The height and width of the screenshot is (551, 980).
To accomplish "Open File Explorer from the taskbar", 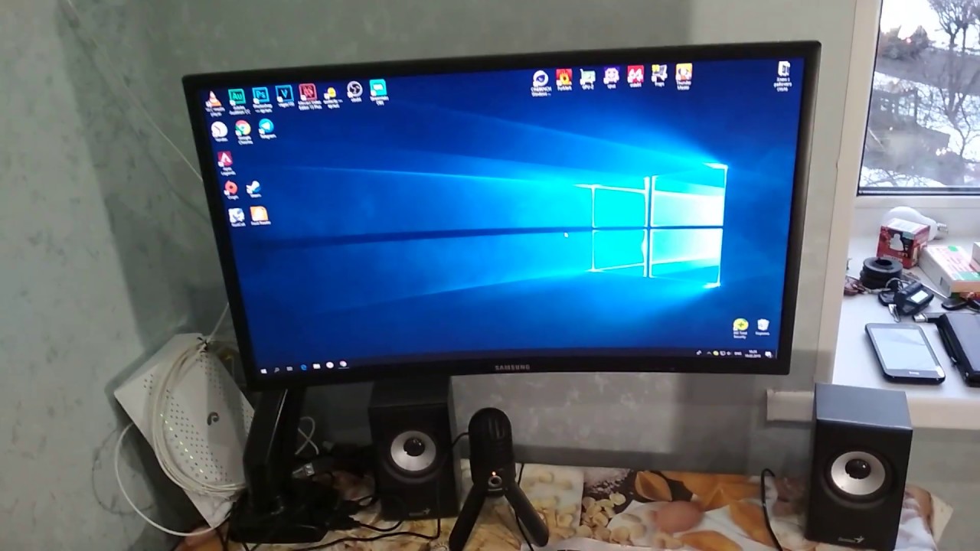I will pyautogui.click(x=317, y=367).
